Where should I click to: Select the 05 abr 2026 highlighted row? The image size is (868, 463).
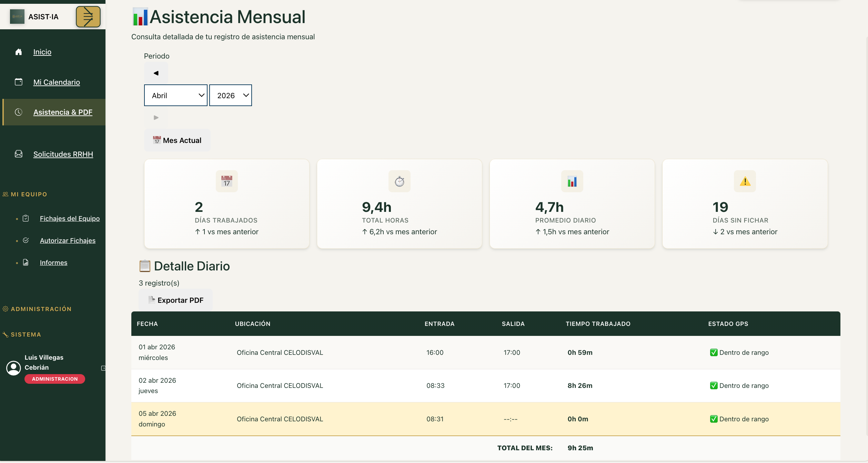(x=485, y=419)
